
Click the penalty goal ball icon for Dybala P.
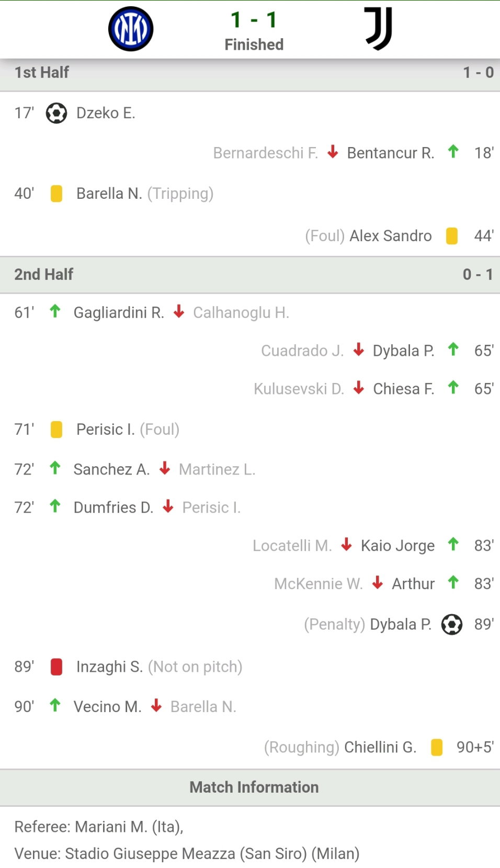(x=452, y=624)
